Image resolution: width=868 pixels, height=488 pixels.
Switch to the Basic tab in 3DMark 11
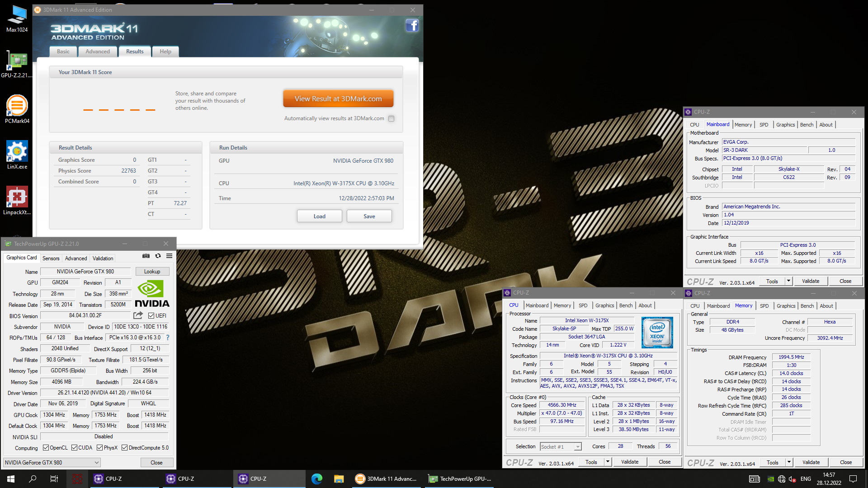63,52
